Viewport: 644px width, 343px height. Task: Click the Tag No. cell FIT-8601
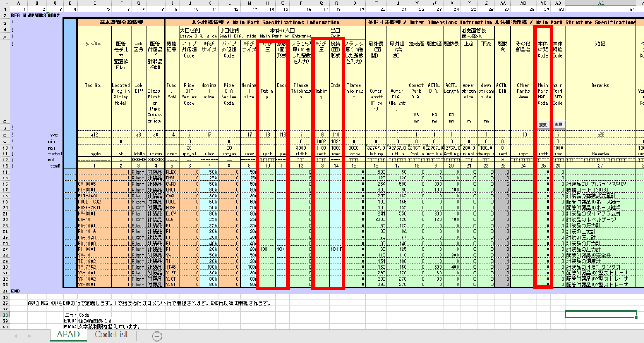tap(94, 196)
